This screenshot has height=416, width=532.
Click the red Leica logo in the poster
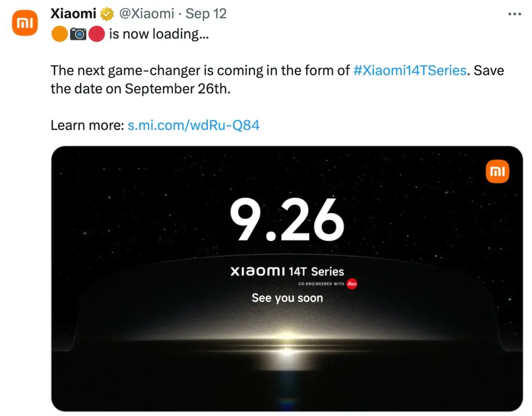pos(352,284)
